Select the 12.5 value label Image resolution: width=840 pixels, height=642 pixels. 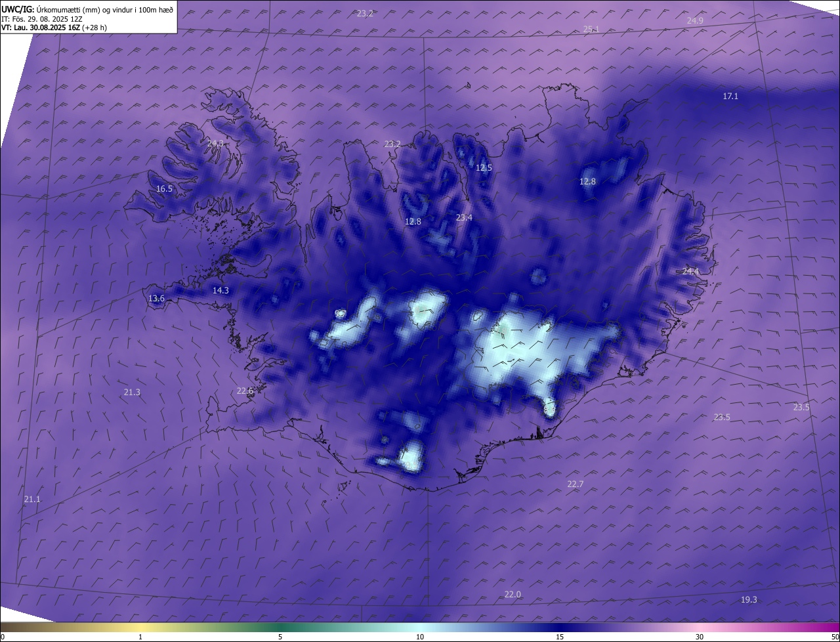484,168
